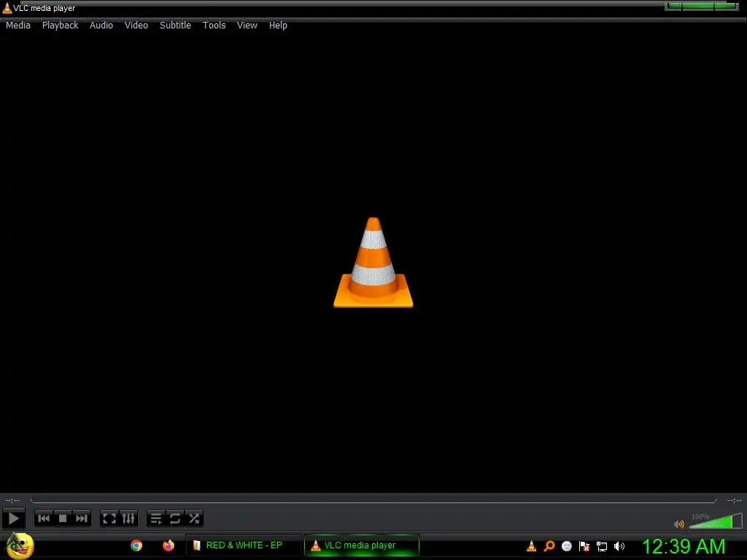The image size is (747, 560).
Task: Start playback with the Play button
Action: pos(13,518)
